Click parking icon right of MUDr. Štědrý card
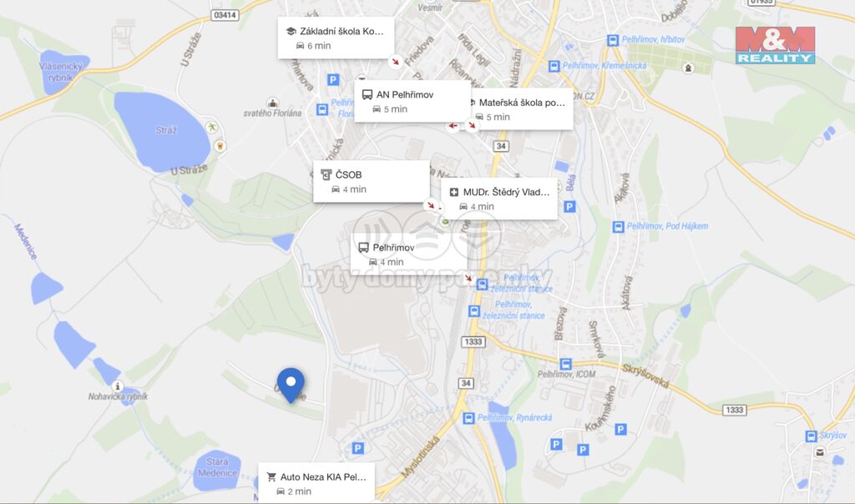 (x=569, y=206)
